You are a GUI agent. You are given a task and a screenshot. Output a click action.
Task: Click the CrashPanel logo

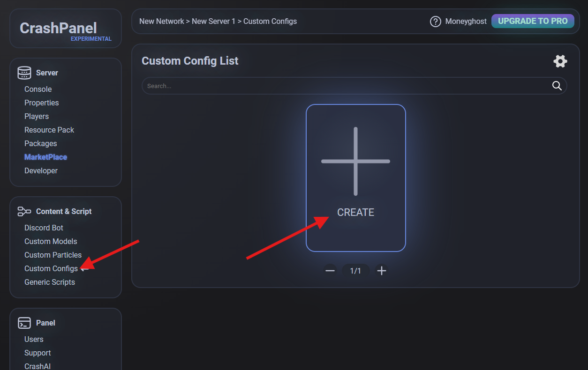point(58,28)
